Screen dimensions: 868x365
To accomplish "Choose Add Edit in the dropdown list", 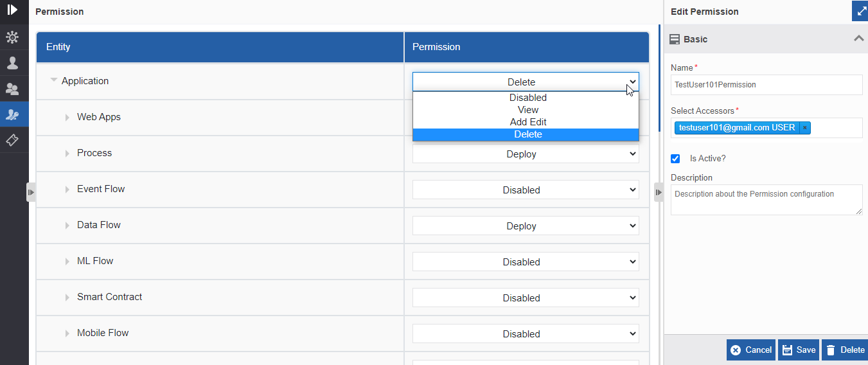I will click(x=526, y=122).
